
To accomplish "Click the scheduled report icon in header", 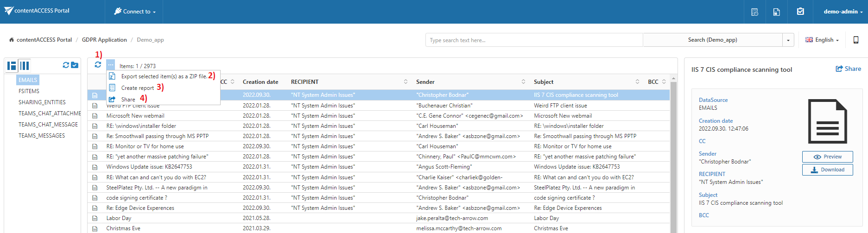I will pos(754,12).
